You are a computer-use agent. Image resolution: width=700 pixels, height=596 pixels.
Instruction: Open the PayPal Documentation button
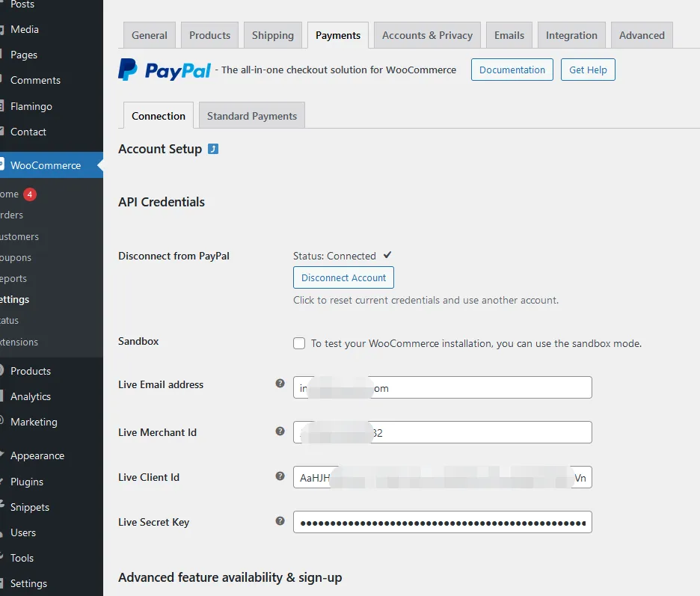tap(512, 70)
